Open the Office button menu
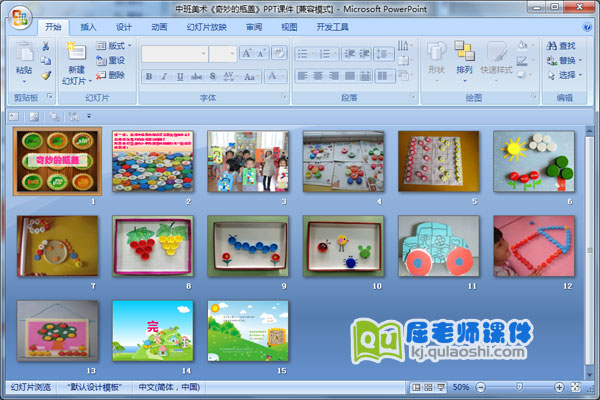600x400 pixels. 20,17
